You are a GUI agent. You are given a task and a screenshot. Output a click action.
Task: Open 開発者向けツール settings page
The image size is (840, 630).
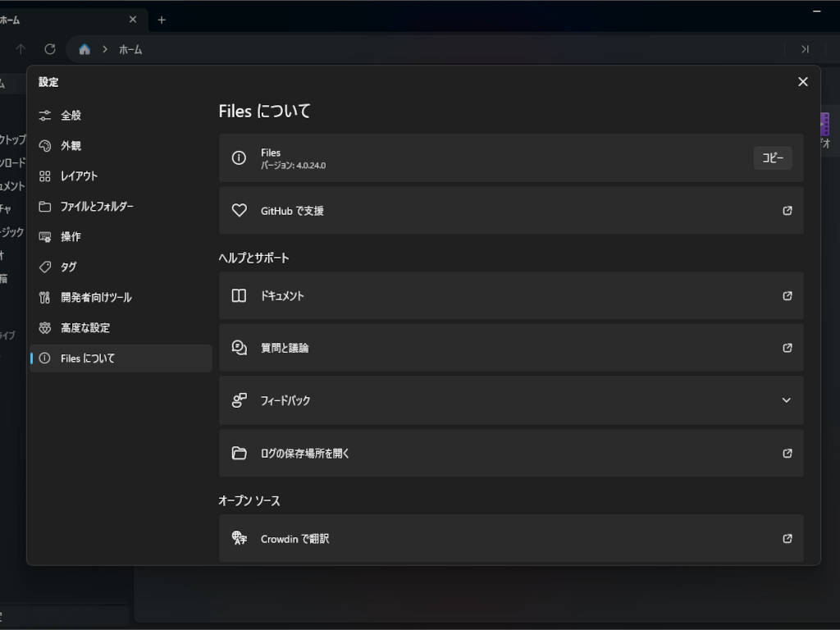(95, 298)
